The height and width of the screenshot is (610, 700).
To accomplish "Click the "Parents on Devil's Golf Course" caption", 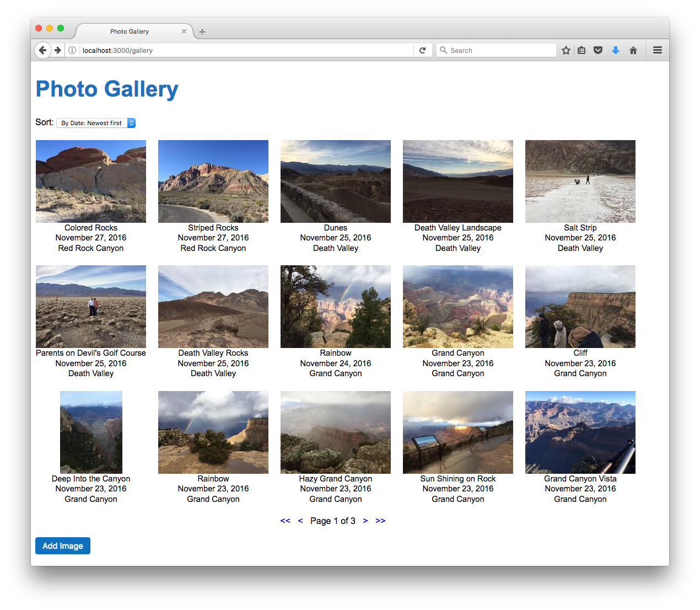I will 91,353.
